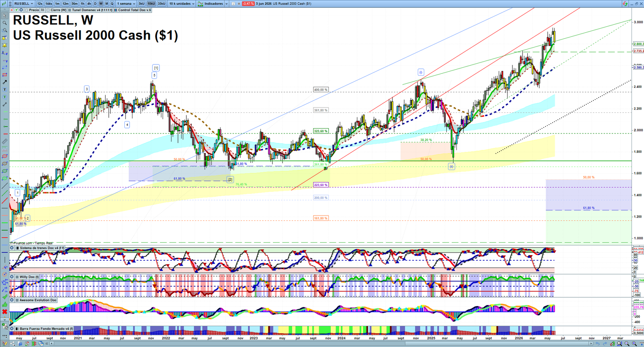Select the black arrow drawing tool
The height and width of the screenshot is (347, 644).
click(x=4, y=82)
